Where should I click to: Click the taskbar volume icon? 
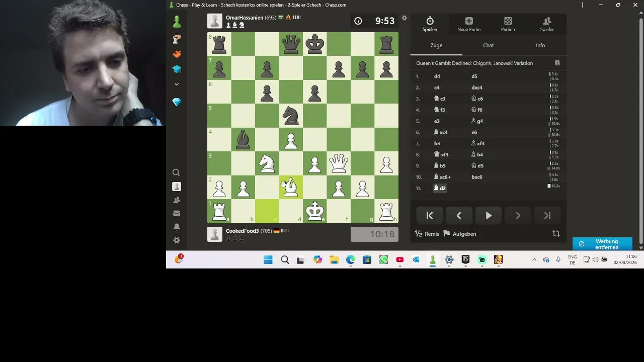(x=595, y=260)
